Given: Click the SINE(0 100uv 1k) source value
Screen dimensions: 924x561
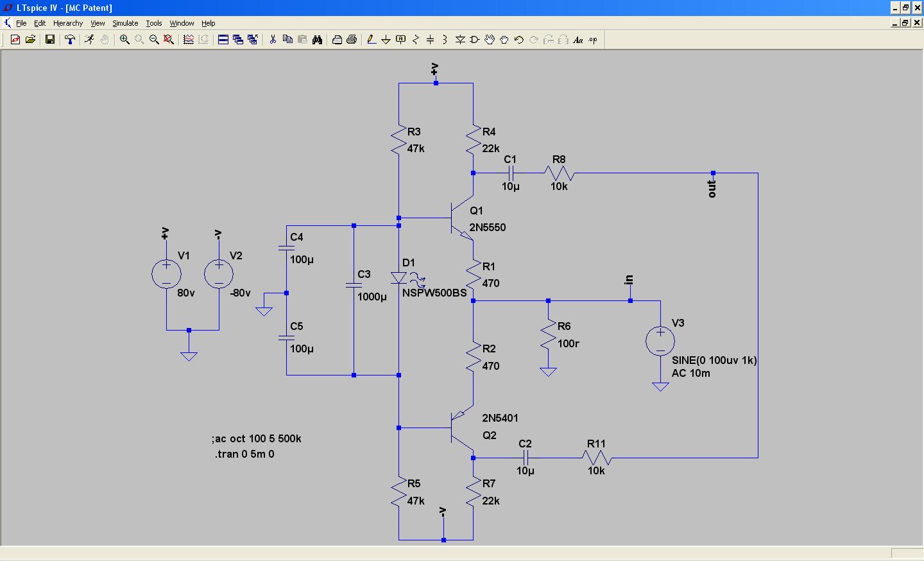Looking at the screenshot, I should pyautogui.click(x=714, y=361).
